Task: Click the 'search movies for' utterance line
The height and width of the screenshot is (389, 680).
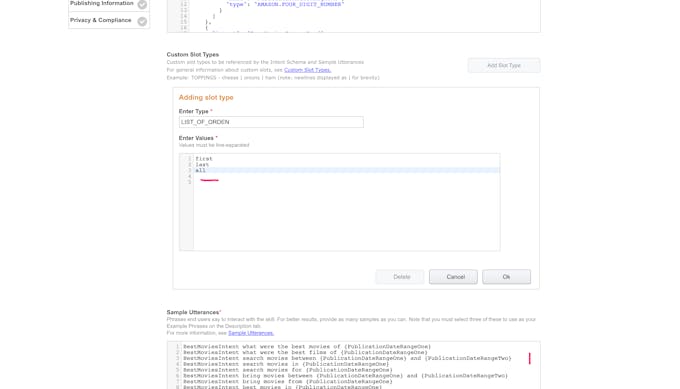Action: tap(288, 370)
